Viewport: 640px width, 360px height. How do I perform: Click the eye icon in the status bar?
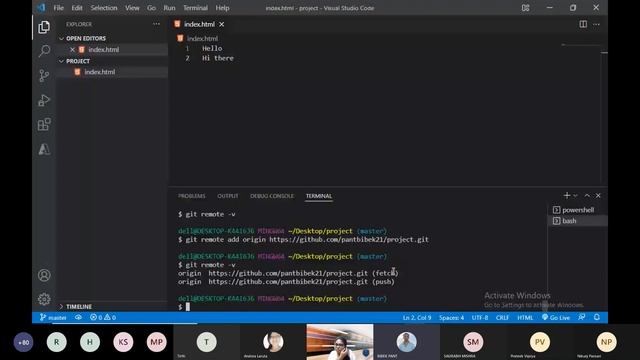click(x=78, y=317)
